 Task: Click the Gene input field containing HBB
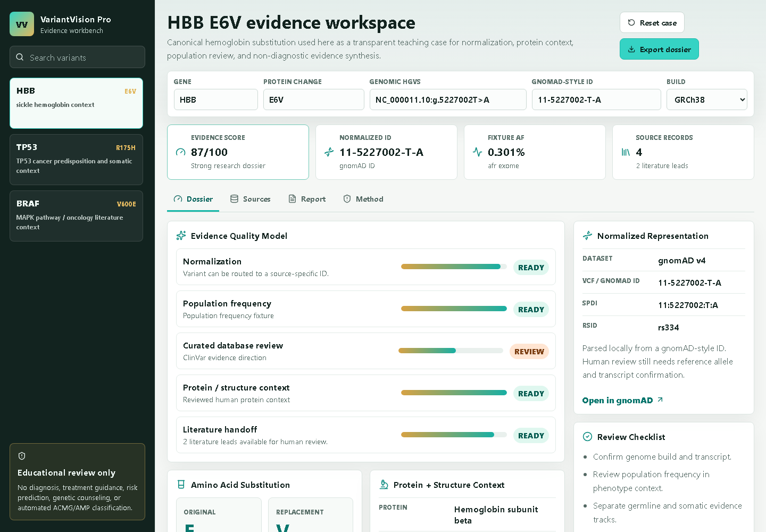(x=216, y=99)
